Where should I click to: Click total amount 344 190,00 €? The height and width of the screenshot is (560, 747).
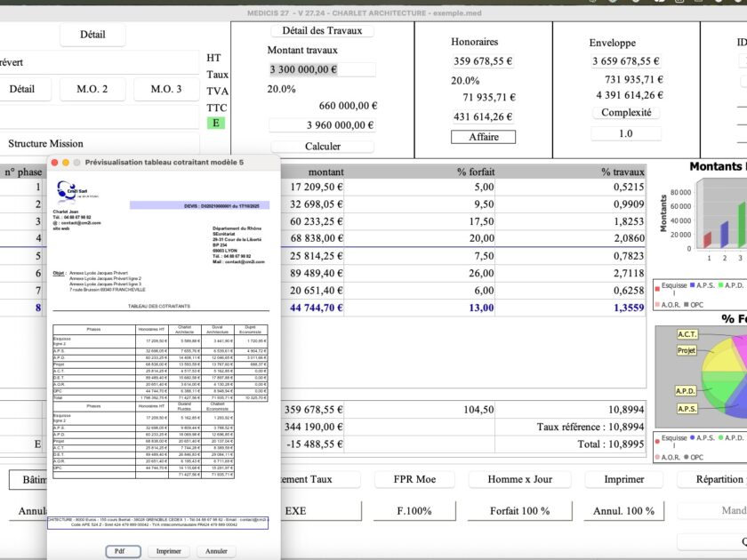(x=313, y=427)
